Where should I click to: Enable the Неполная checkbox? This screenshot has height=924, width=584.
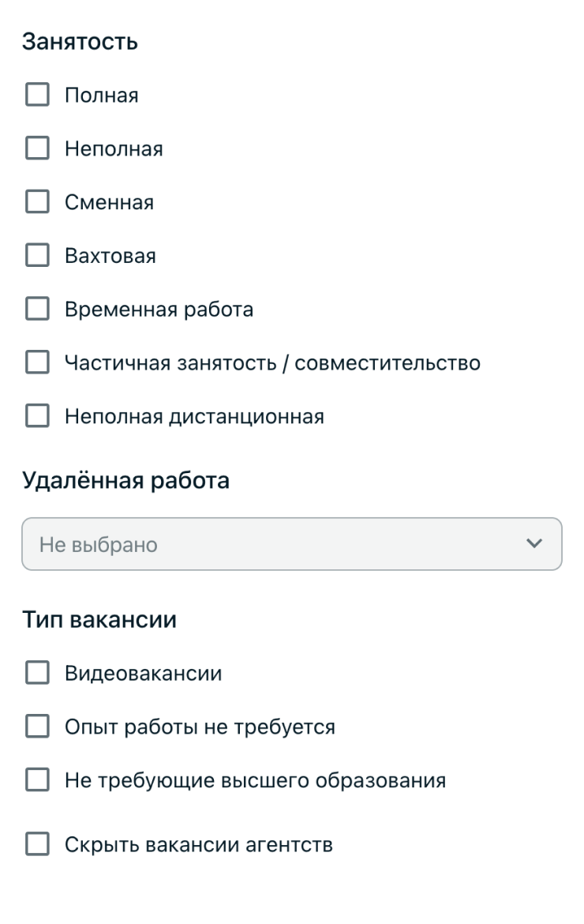tap(37, 148)
